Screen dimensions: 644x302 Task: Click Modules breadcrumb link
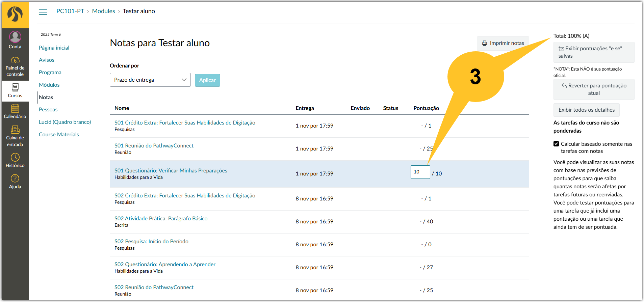pyautogui.click(x=104, y=11)
